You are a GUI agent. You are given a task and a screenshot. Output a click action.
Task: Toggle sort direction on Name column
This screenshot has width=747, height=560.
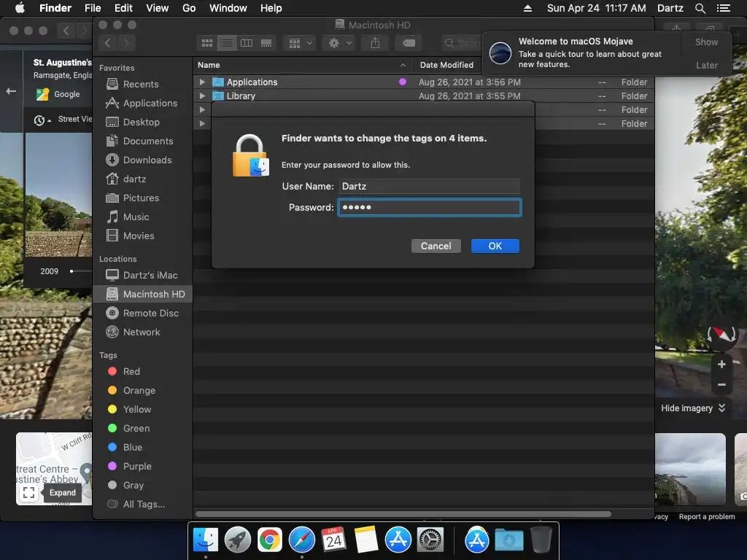pos(403,65)
